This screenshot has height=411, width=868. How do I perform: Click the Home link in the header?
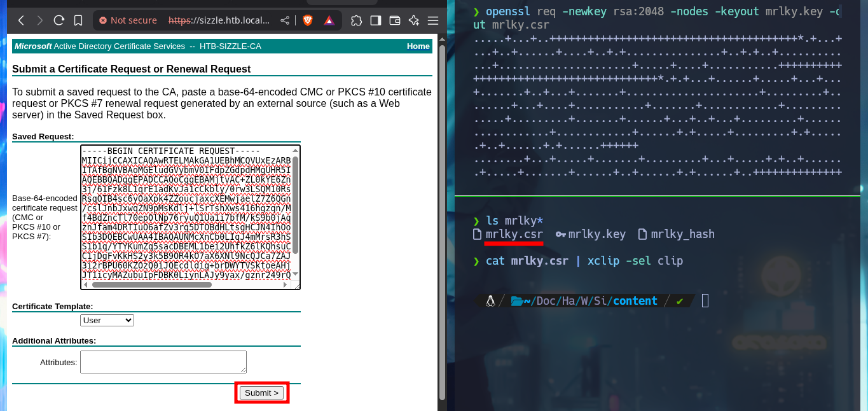(x=418, y=46)
